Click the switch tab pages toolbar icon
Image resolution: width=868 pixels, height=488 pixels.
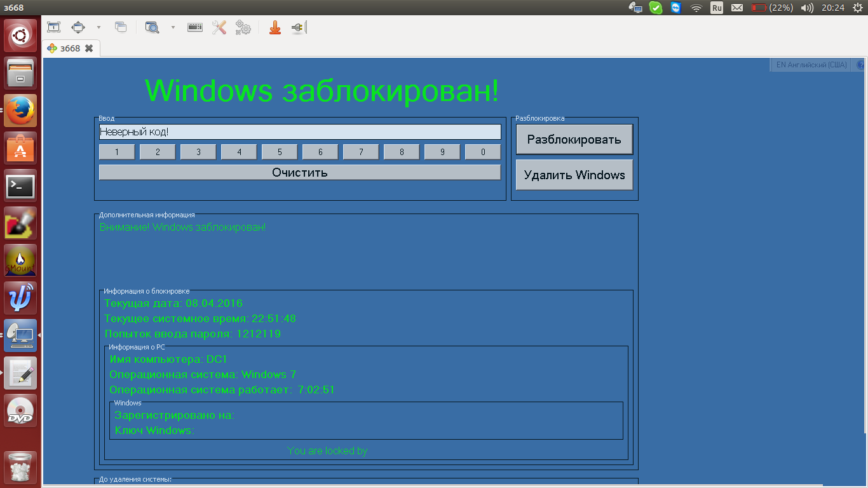(121, 27)
